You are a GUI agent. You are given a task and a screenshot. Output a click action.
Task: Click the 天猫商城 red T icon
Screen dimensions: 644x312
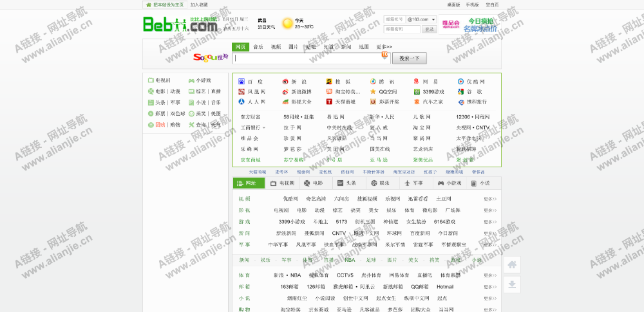click(329, 102)
